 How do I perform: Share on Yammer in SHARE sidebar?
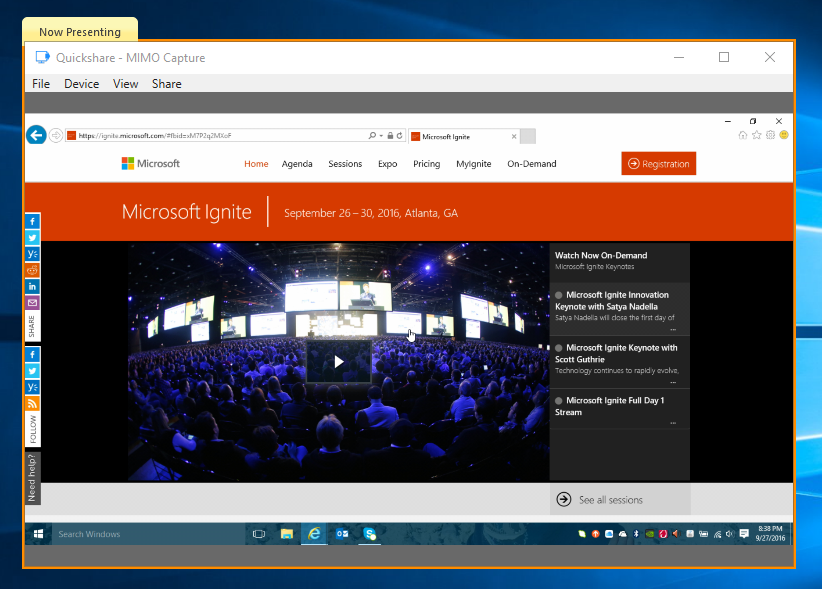[x=33, y=254]
